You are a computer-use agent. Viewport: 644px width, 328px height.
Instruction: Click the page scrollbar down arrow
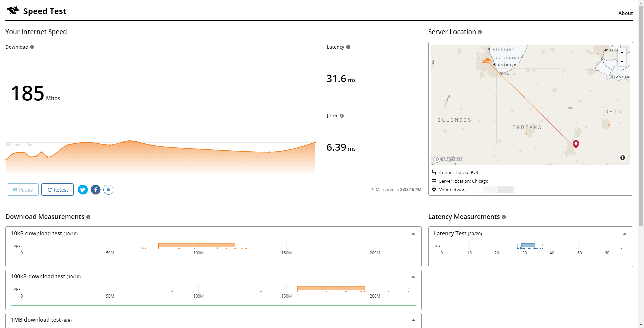(641, 325)
